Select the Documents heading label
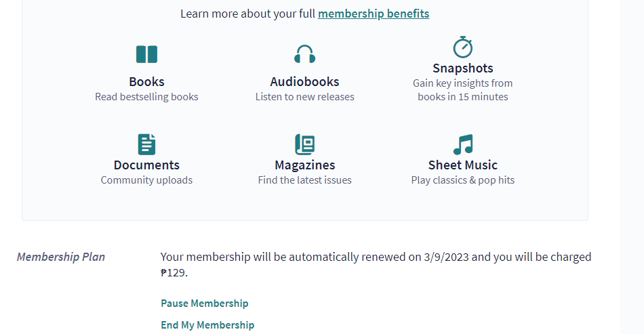Image resolution: width=644 pixels, height=334 pixels. (x=146, y=165)
